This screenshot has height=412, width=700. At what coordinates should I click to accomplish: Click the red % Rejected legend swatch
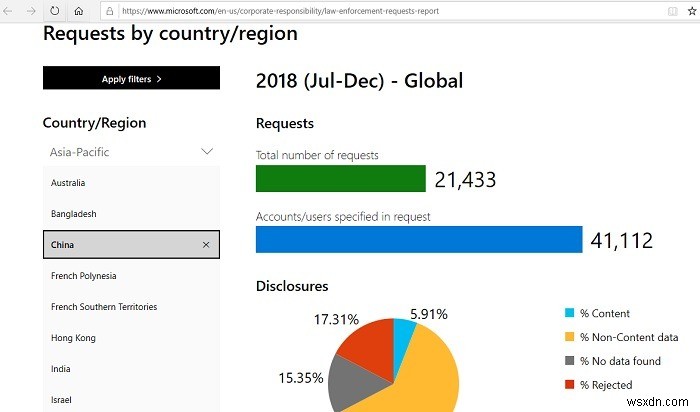pos(569,385)
